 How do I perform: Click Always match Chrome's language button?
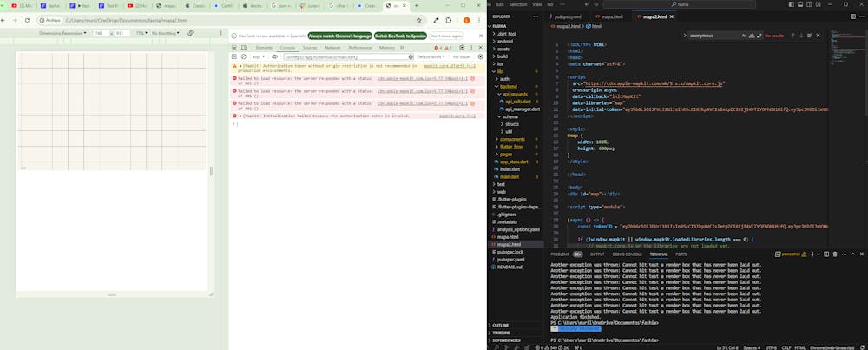pyautogui.click(x=338, y=36)
